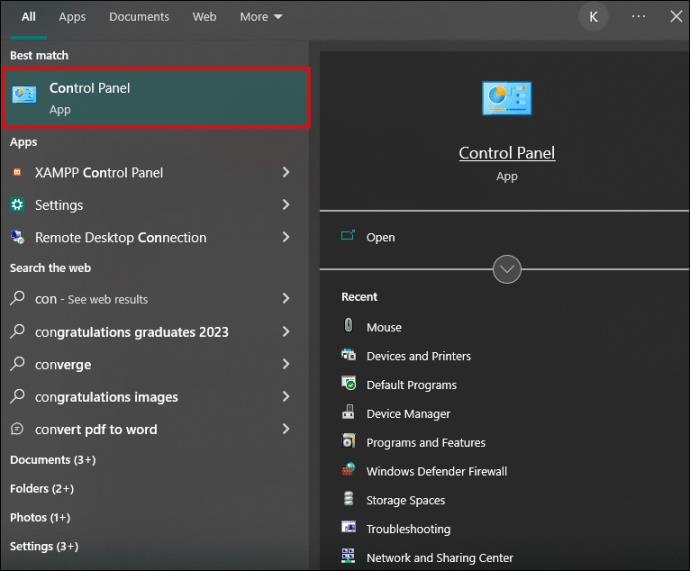690x571 pixels.
Task: Expand 'congratulations graduates 2023' chevron
Action: pos(286,331)
